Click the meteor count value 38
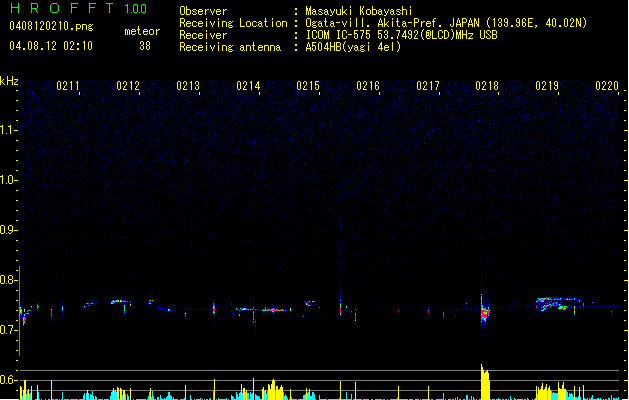Screen dimensions: 629x400 tap(145, 46)
